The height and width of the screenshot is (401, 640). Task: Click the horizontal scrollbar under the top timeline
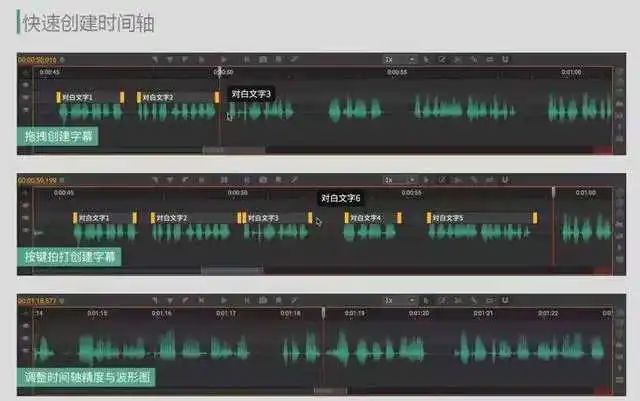(x=234, y=151)
